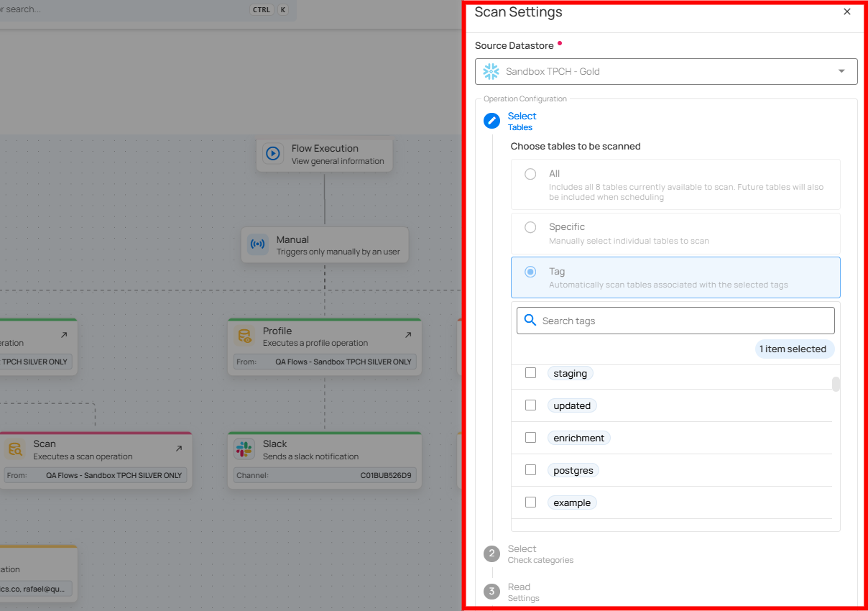The image size is (868, 611).
Task: Click the tag list scrollbar thumb
Action: point(836,385)
